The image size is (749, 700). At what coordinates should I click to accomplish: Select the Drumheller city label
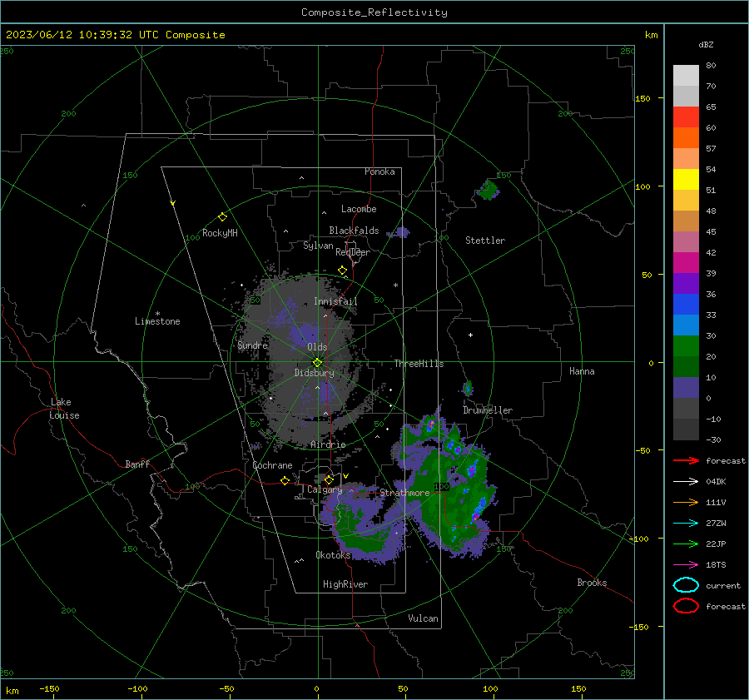(x=488, y=410)
